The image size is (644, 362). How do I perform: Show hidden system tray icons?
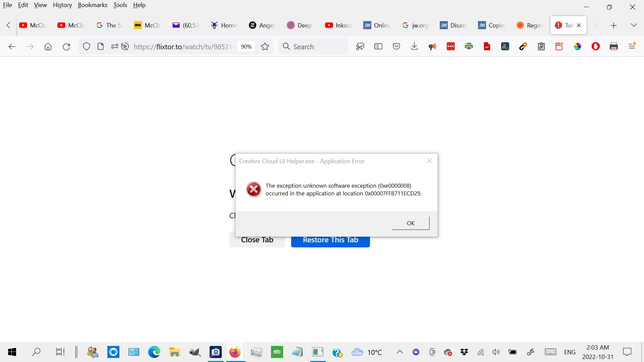pos(399,352)
